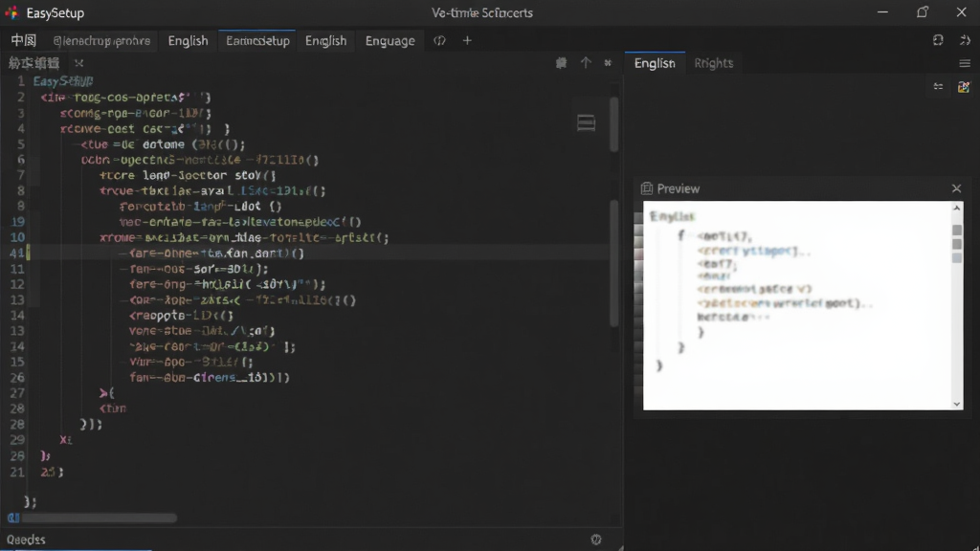Open the 中国 tab
The height and width of the screenshot is (551, 980).
pyautogui.click(x=24, y=40)
